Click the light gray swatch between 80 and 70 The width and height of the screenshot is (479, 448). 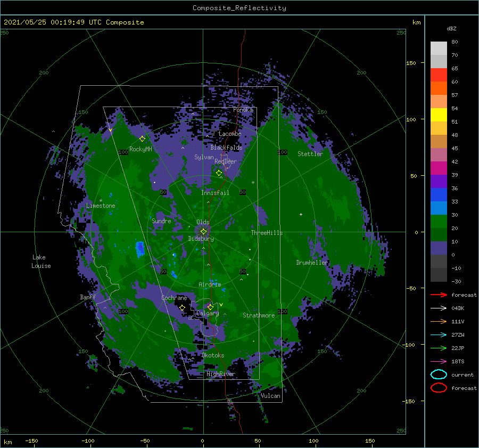click(439, 48)
